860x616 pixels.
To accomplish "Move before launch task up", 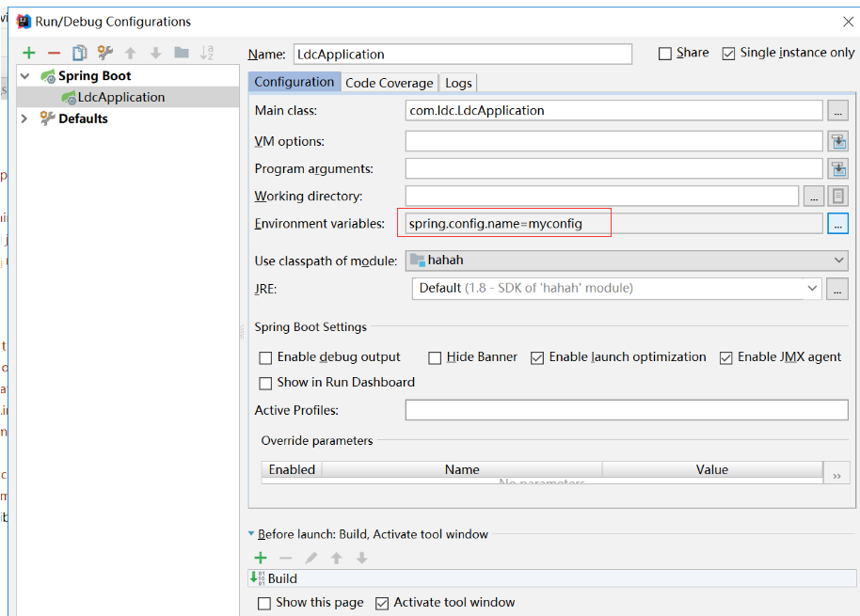I will click(x=336, y=558).
